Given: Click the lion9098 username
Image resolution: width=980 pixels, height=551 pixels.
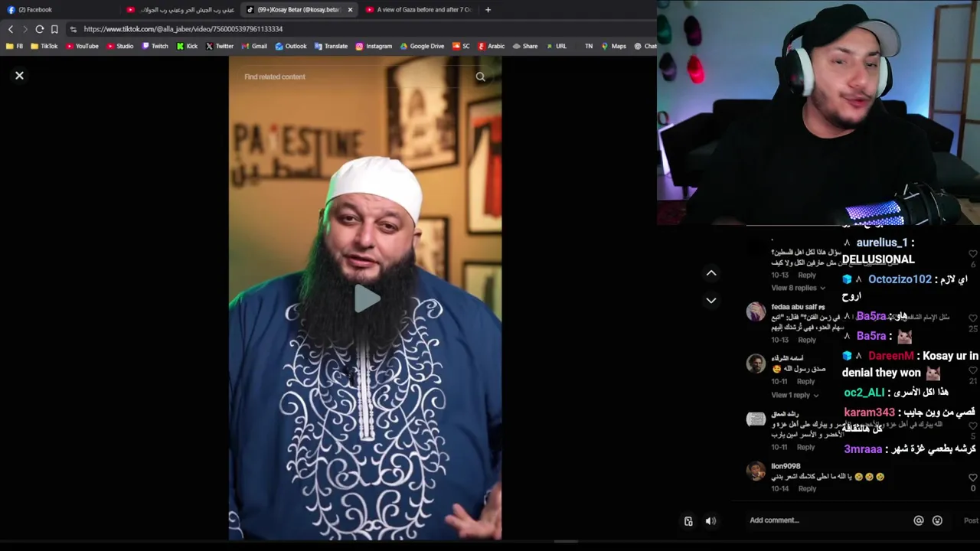Looking at the screenshot, I should 786,466.
